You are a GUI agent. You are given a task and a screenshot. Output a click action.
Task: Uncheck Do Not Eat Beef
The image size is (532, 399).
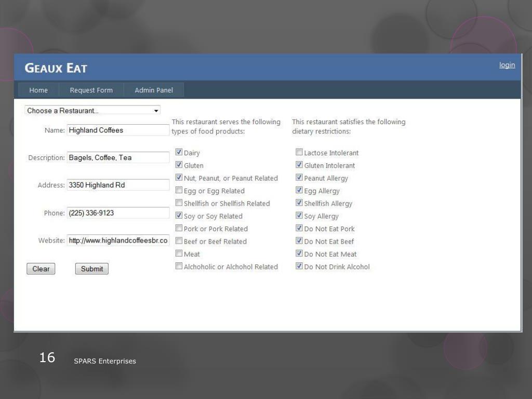point(299,241)
